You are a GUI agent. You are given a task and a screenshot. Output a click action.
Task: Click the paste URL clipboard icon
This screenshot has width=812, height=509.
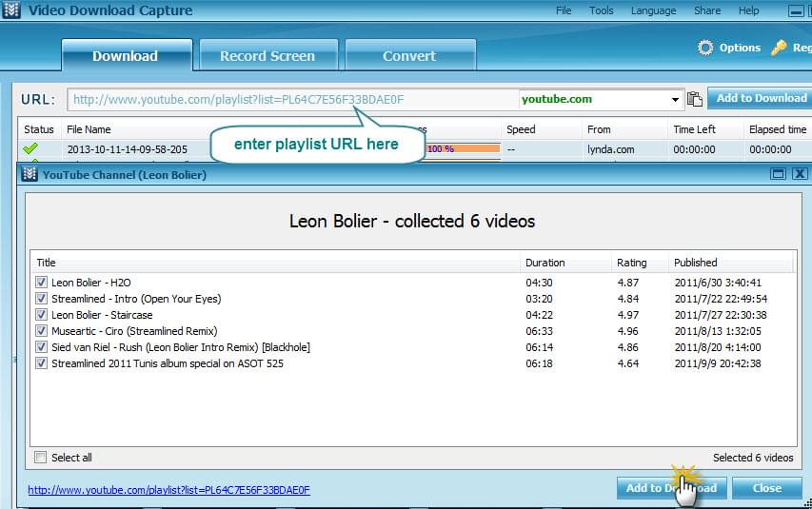(x=695, y=99)
